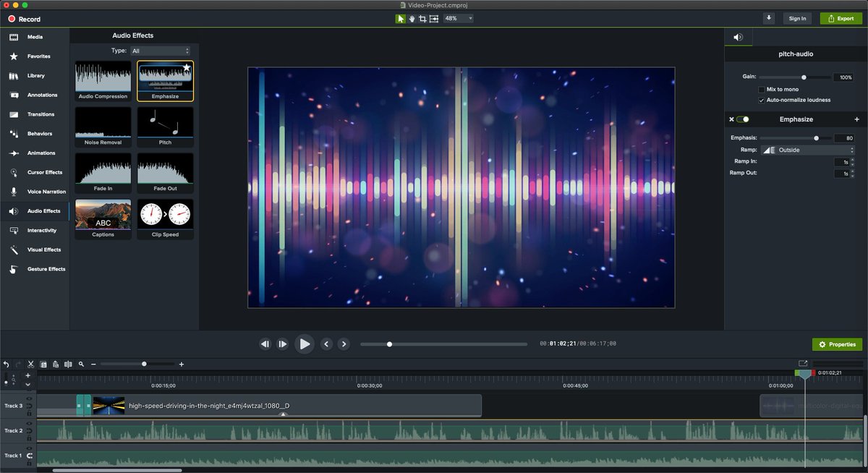The width and height of the screenshot is (868, 473).
Task: Open the Type: All dropdown
Action: [160, 51]
